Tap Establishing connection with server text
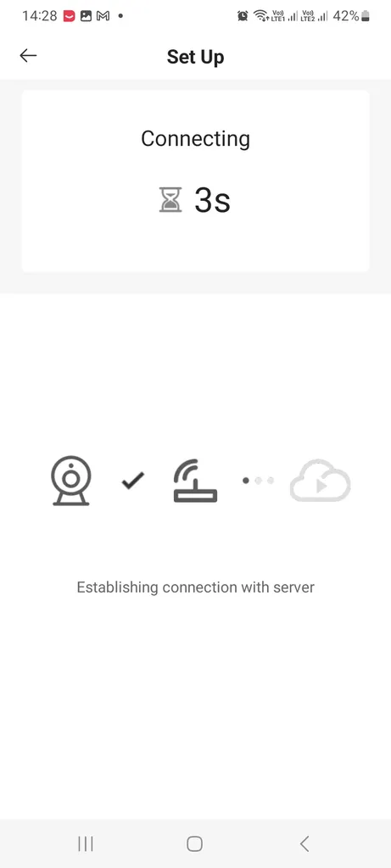This screenshot has width=391, height=868. pyautogui.click(x=195, y=587)
